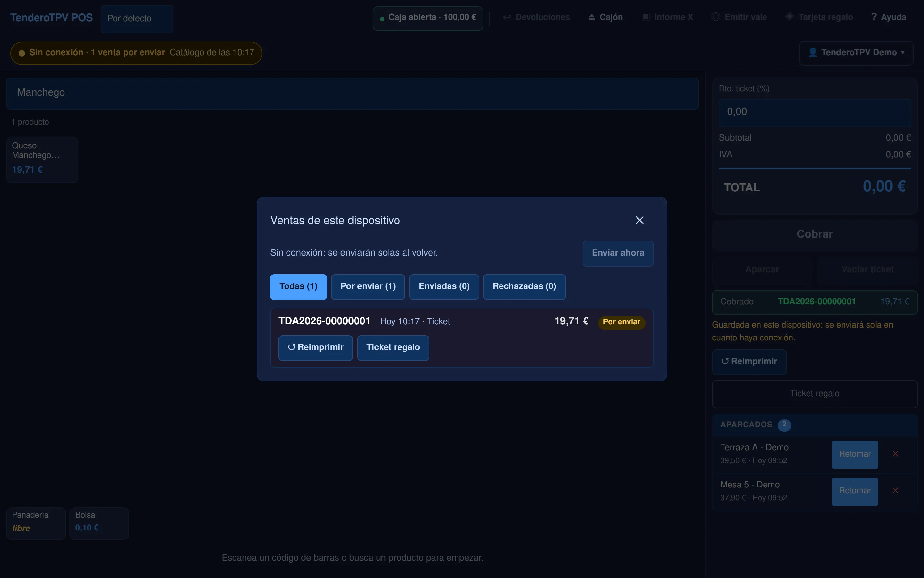Screen dimensions: 924x578
Task: Open the Enviadas (0) tab
Action: 444,287
